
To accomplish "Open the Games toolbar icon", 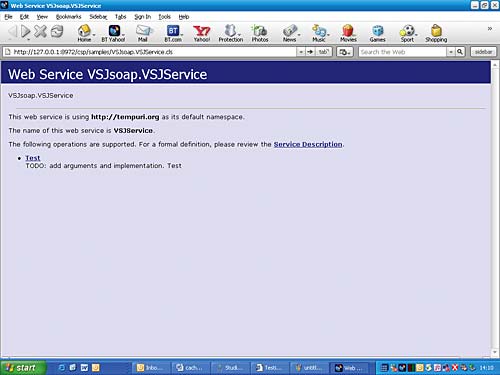I will 377,33.
